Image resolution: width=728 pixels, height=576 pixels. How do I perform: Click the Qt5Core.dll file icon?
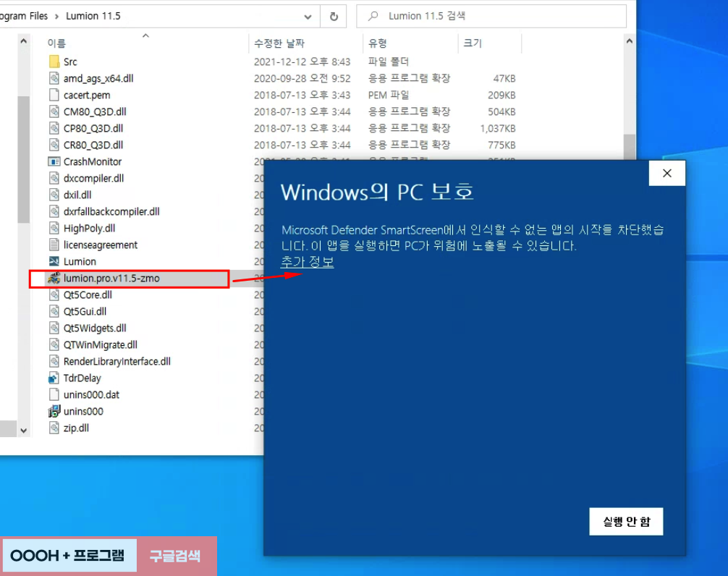pyautogui.click(x=54, y=295)
